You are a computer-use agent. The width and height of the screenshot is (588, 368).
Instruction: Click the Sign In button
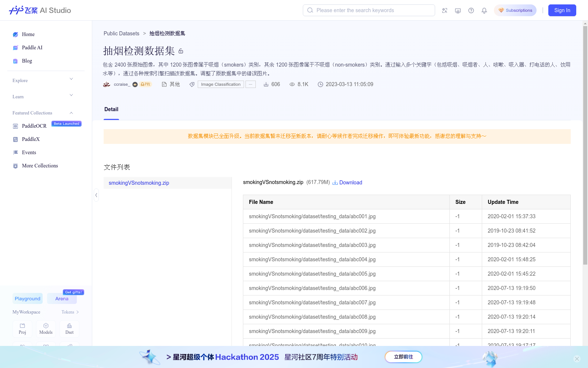click(562, 10)
